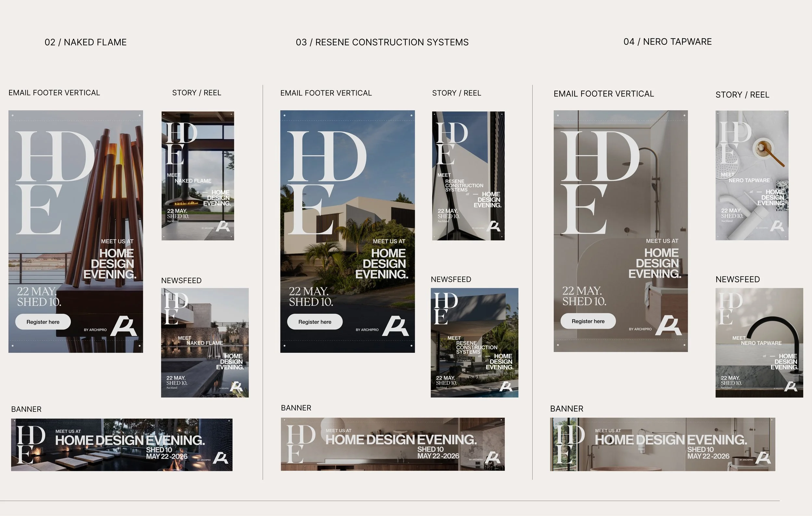This screenshot has height=516, width=812.
Task: Click ArchiPro logo on Naked Flame newsfeed
Action: 237,386
